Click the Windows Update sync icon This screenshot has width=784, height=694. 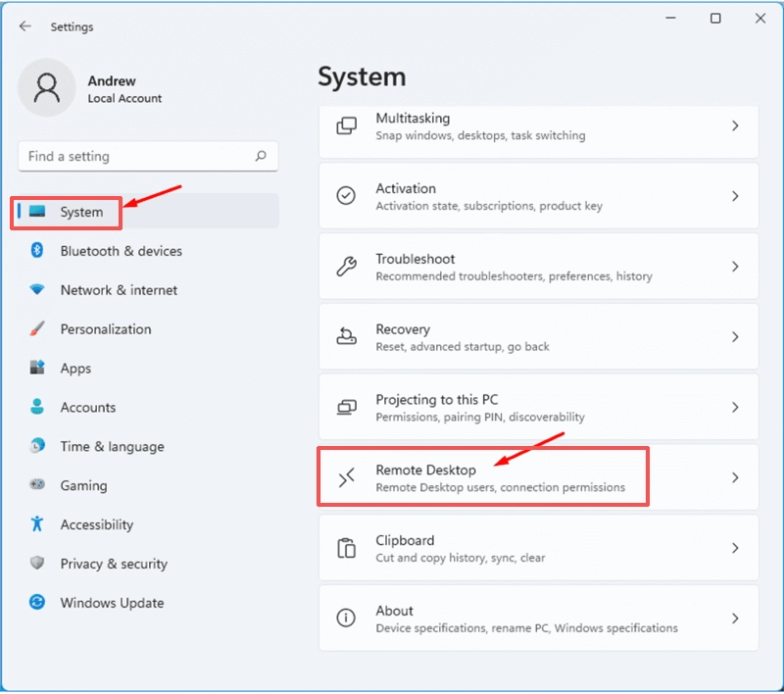coord(37,602)
